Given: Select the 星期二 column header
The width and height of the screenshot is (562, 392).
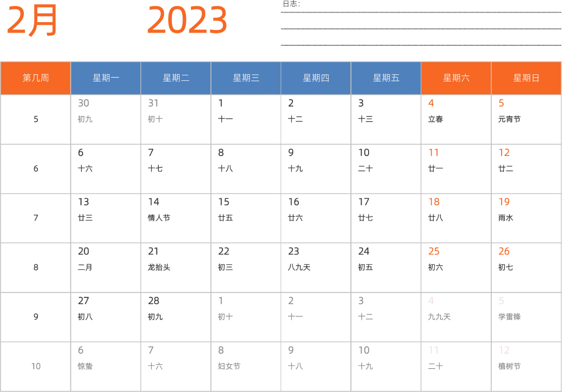Looking at the screenshot, I should pos(176,78).
